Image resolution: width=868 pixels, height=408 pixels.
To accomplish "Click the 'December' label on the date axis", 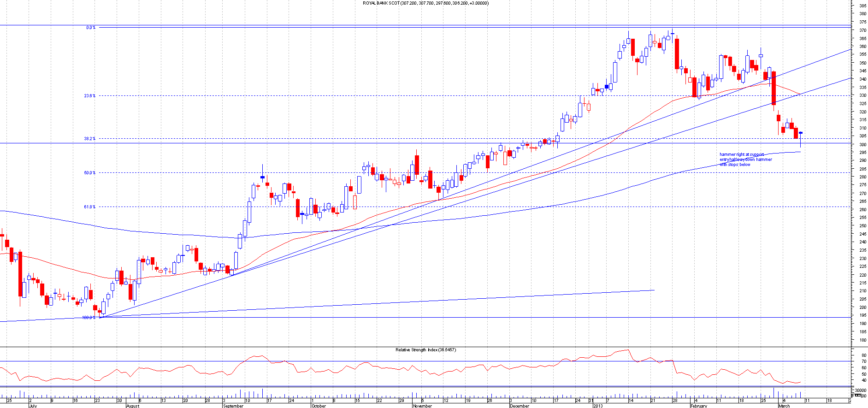I will coord(520,406).
